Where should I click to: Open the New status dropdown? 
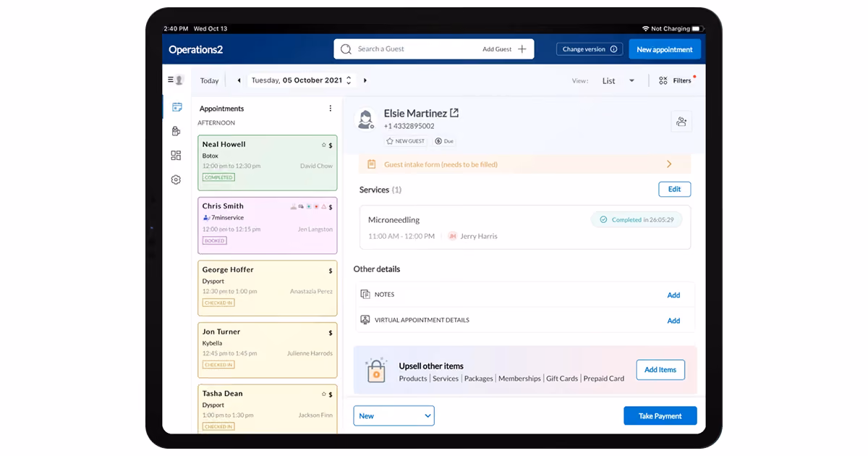click(394, 415)
